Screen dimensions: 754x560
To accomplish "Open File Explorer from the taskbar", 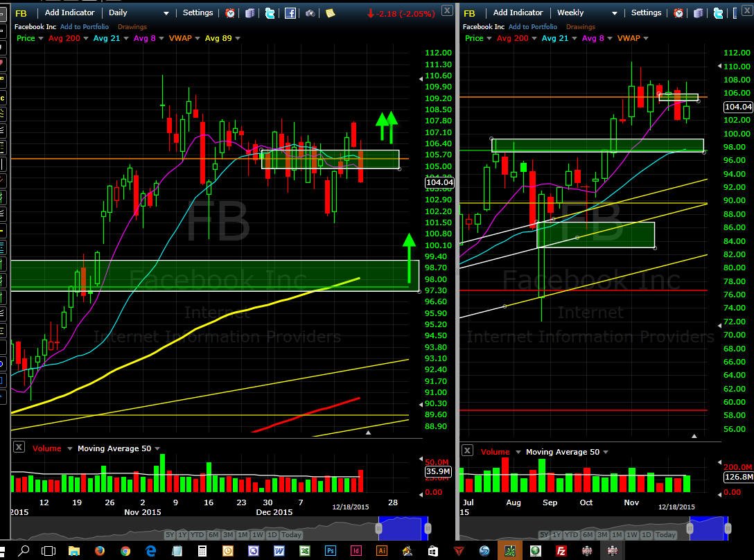I will click(x=74, y=551).
